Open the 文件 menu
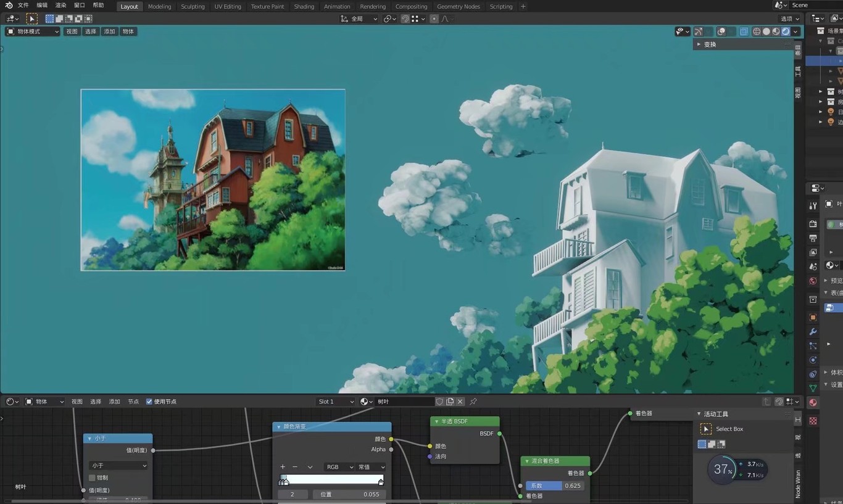This screenshot has height=504, width=843. 23,6
